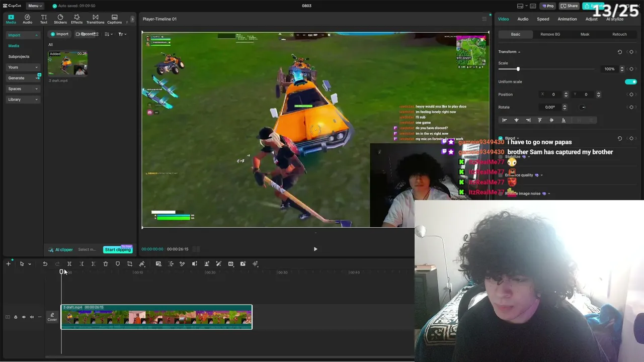Click the HD enhance quality icon
The height and width of the screenshot is (362, 644).
click(x=231, y=264)
